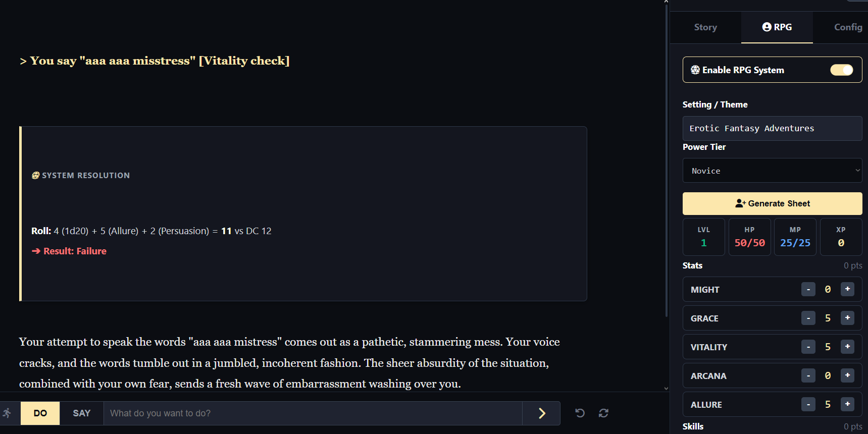Decrease the GRACE stat with minus
868x434 pixels.
(808, 318)
